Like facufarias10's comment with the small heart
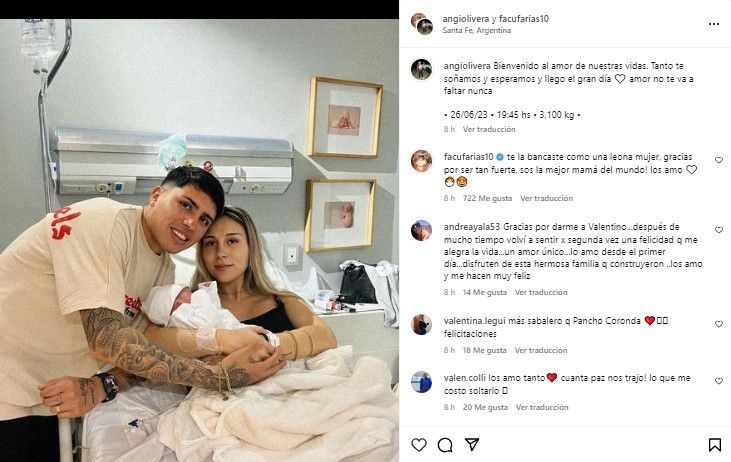 coord(719,160)
